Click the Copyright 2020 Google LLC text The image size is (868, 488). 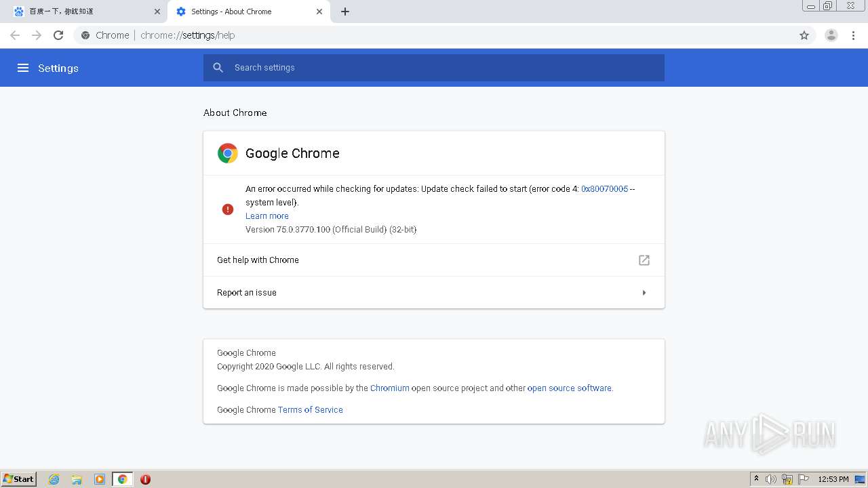pyautogui.click(x=305, y=367)
